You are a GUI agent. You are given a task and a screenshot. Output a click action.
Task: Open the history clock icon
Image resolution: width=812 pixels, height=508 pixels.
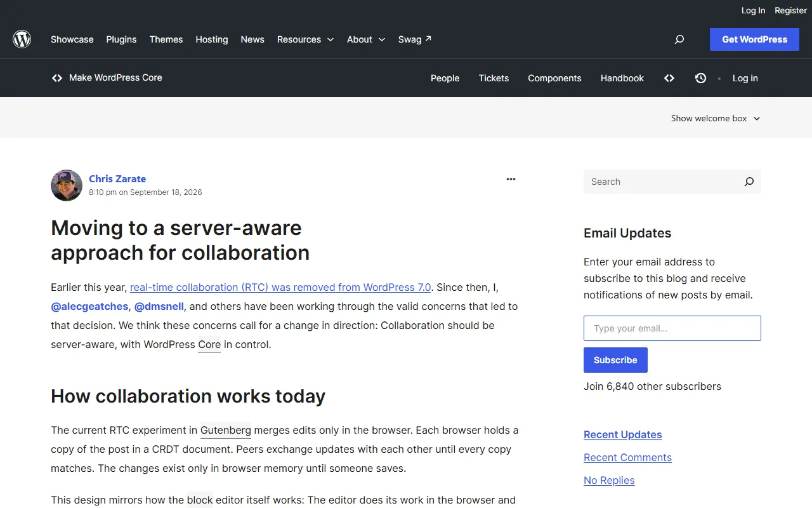click(x=700, y=78)
